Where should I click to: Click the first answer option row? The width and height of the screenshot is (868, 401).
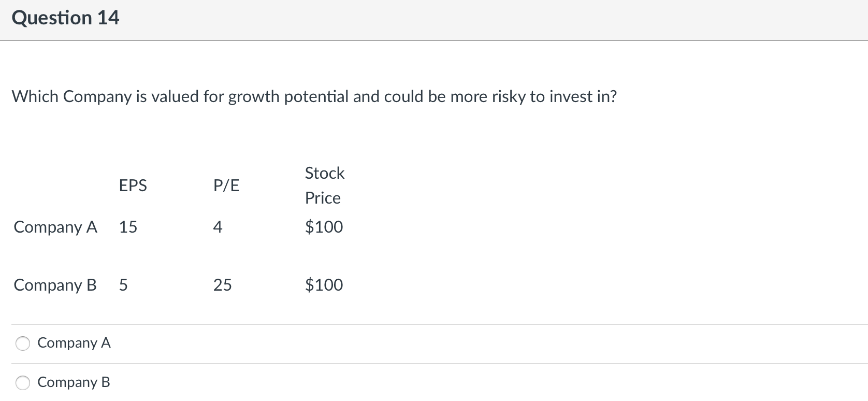207,343
